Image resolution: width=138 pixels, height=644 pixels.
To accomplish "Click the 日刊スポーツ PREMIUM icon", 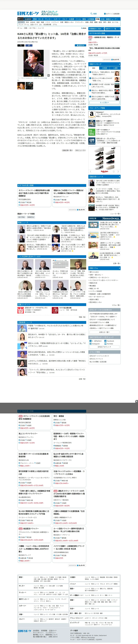I will (92, 141).
